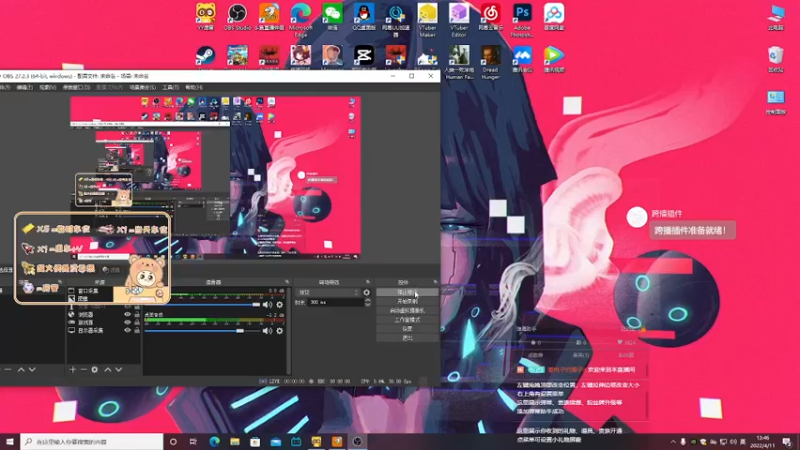This screenshot has width=800, height=450.
Task: Toggle the lock on the 游戏源 source
Action: (x=137, y=322)
